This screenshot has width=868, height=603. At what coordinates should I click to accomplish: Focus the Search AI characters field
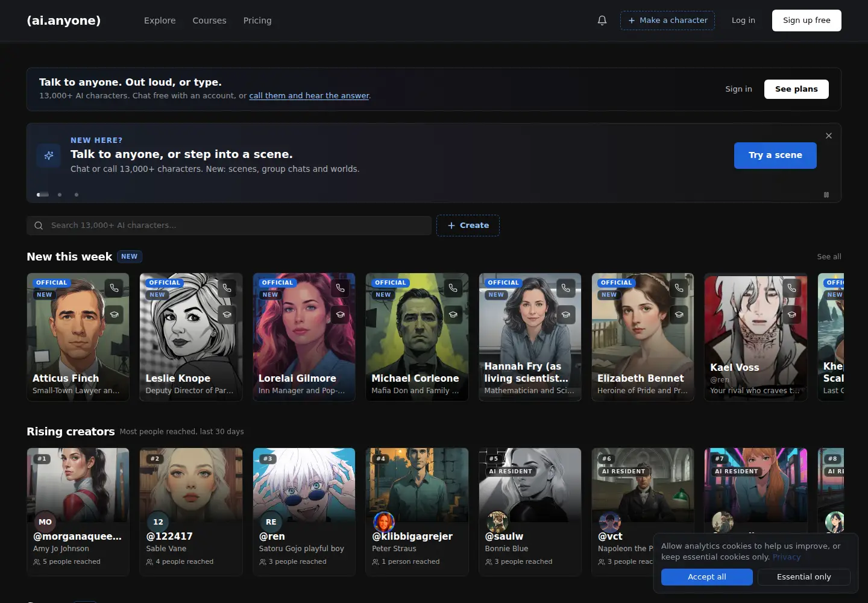pyautogui.click(x=229, y=226)
